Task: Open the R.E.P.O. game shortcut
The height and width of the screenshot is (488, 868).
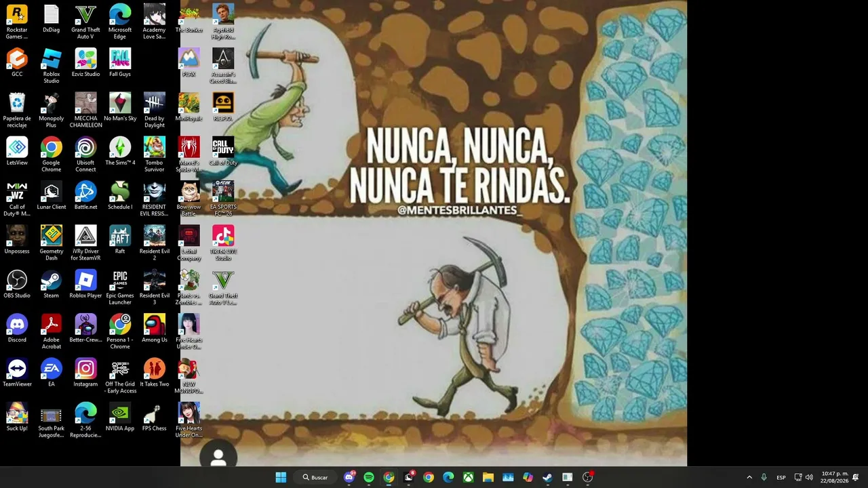Action: [x=223, y=107]
